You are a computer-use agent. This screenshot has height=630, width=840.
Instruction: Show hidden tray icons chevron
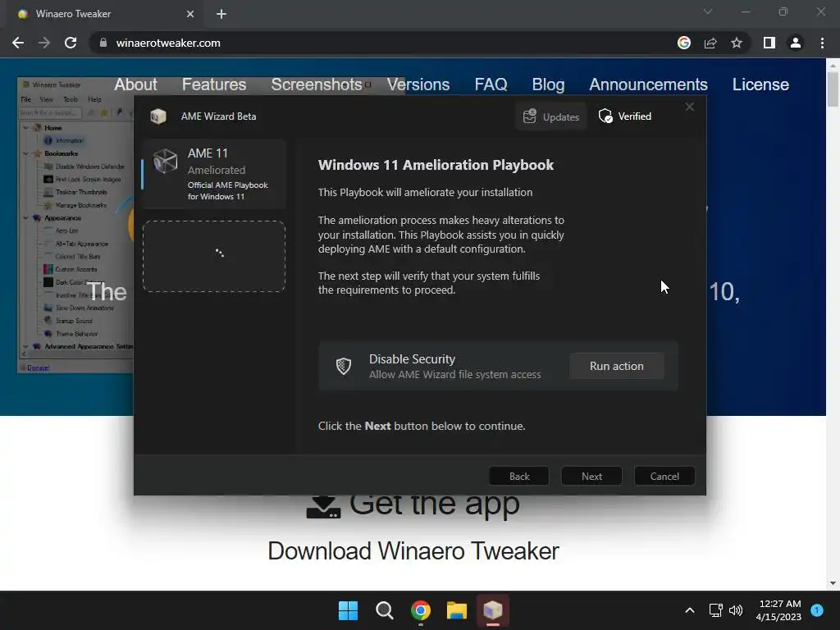689,610
